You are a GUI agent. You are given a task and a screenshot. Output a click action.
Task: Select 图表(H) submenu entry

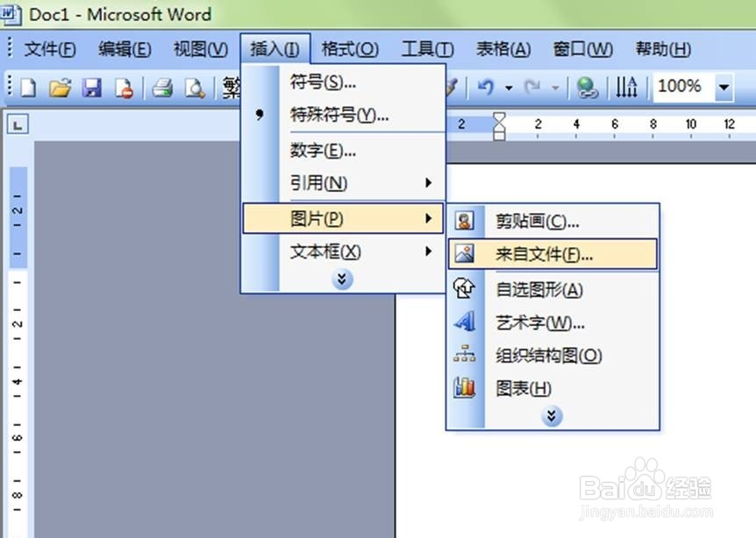pyautogui.click(x=552, y=388)
